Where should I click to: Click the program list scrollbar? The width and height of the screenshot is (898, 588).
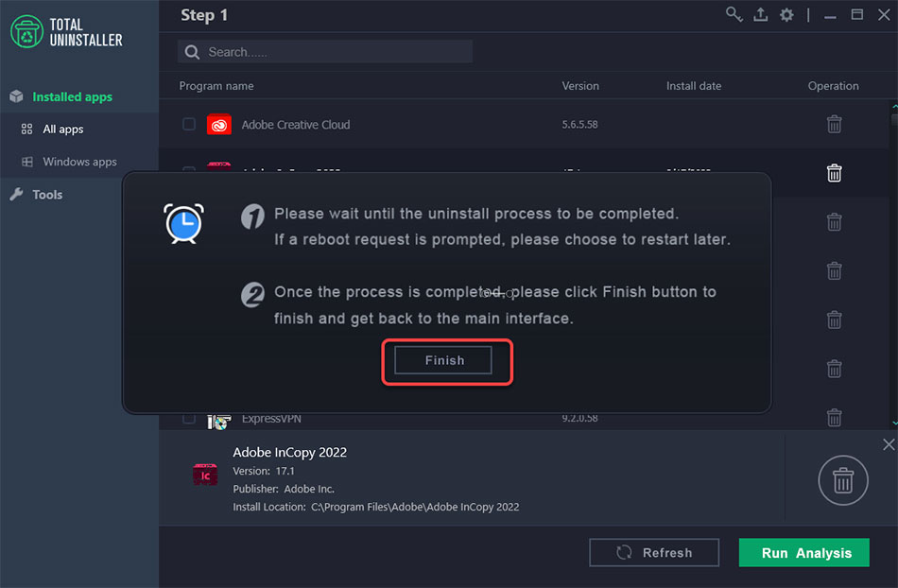(x=894, y=265)
